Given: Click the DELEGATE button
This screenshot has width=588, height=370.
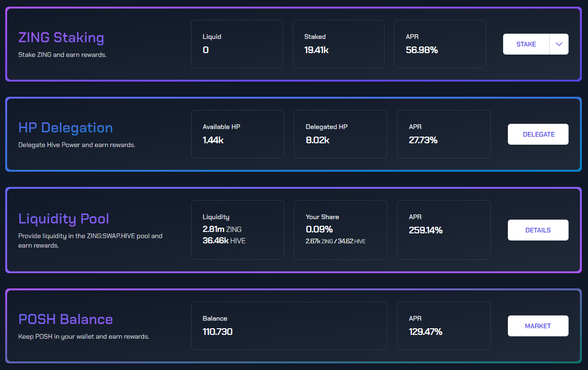Looking at the screenshot, I should [538, 134].
